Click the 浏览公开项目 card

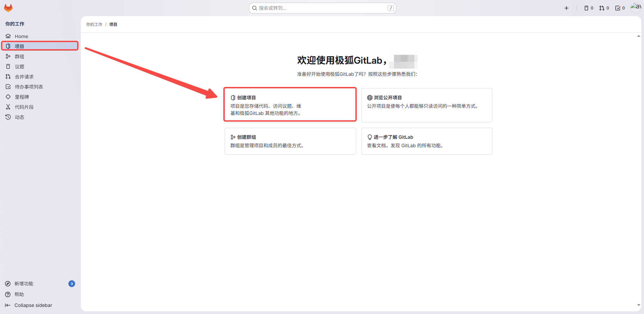(426, 105)
